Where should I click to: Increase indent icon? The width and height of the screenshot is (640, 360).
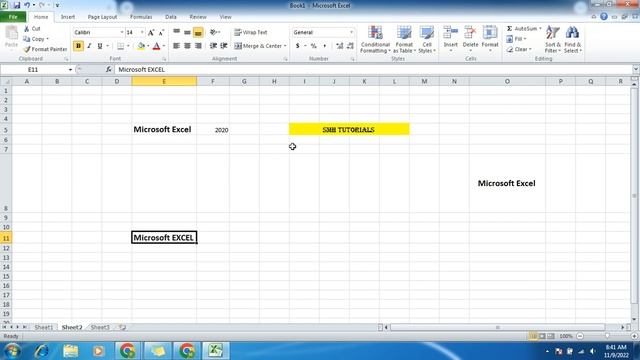224,46
